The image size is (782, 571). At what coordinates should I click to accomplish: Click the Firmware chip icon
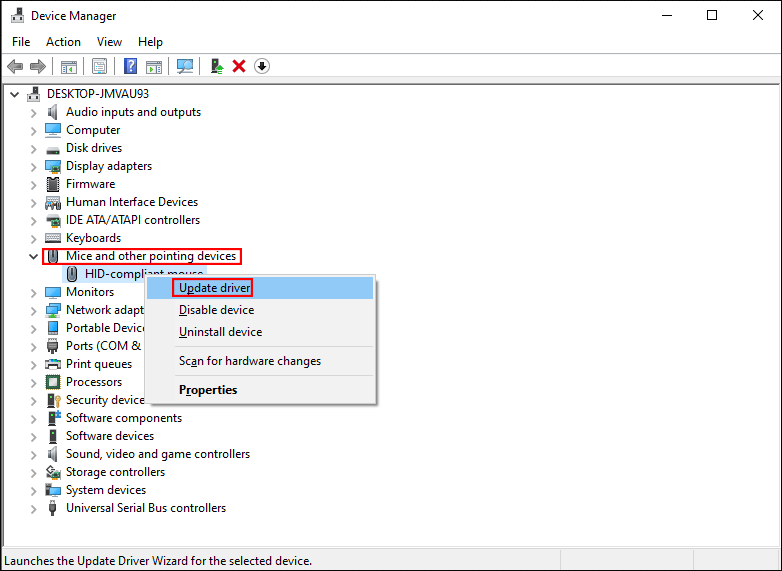click(52, 184)
